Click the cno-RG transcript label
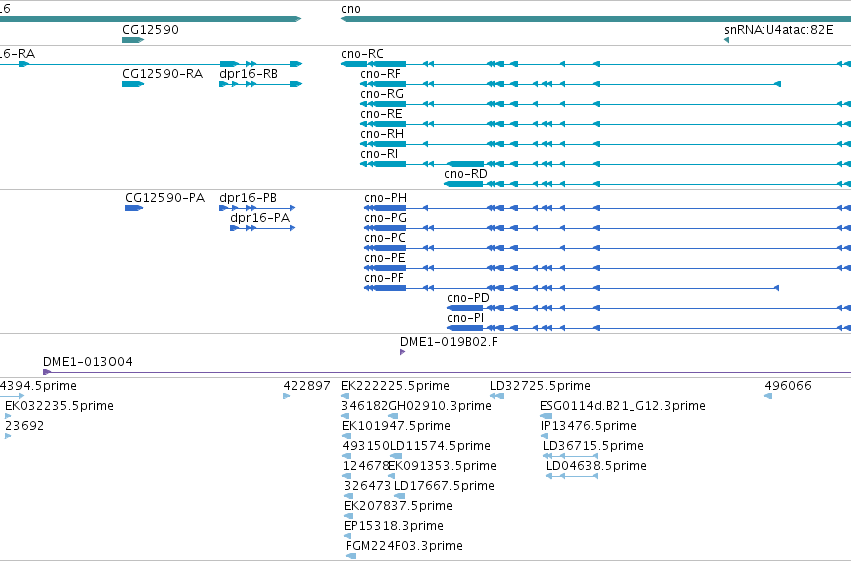 click(382, 94)
